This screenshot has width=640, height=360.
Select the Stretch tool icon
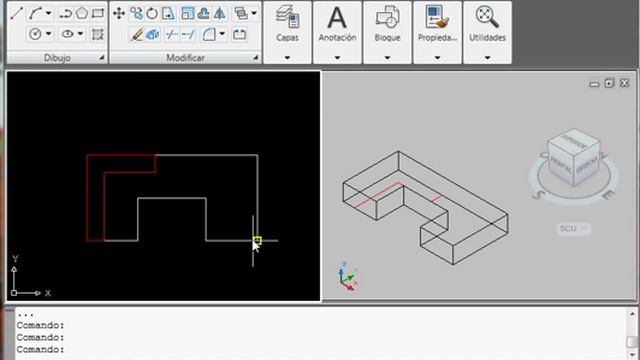click(x=168, y=13)
